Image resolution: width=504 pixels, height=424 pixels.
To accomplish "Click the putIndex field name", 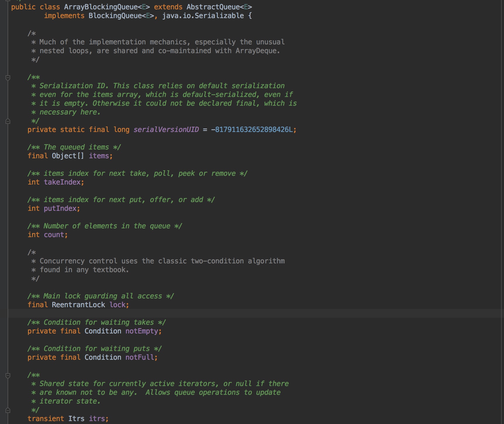I will pos(60,208).
